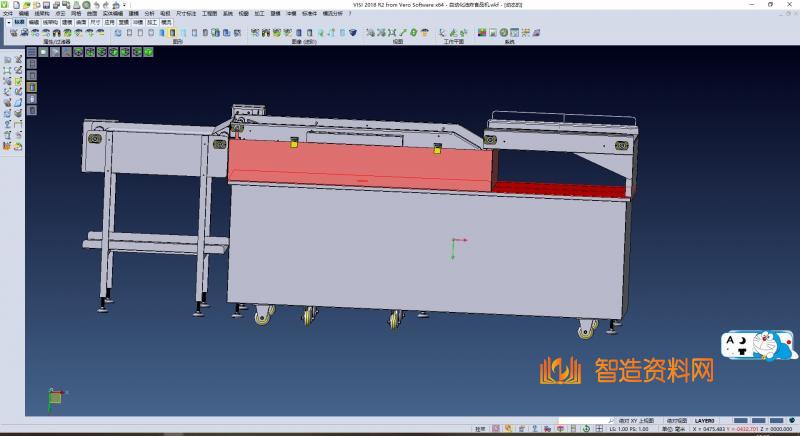This screenshot has width=800, height=436.
Task: Click the undo arrow in the quick access bar
Action: click(x=95, y=5)
